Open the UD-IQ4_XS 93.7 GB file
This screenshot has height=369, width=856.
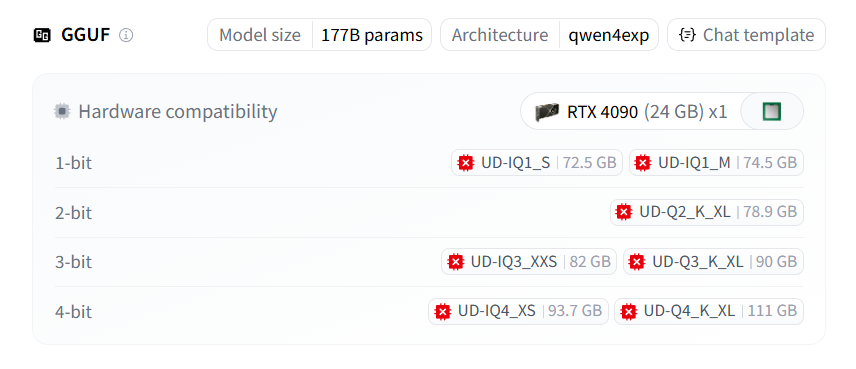519,312
